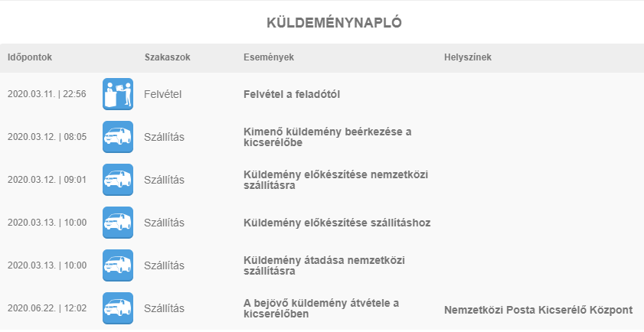Click the KÜLDEMÉNYNAPLÓ heading
The image size is (644, 332).
tap(334, 23)
